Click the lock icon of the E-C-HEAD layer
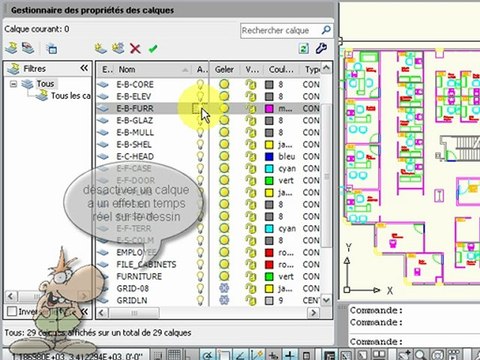The image size is (480, 360). click(251, 156)
